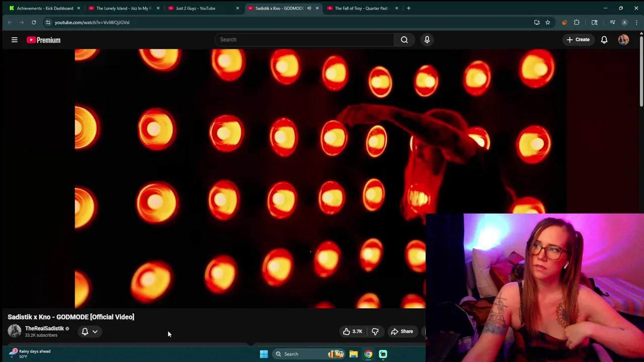Open the install app icon in address bar
The image size is (644, 362).
537,22
